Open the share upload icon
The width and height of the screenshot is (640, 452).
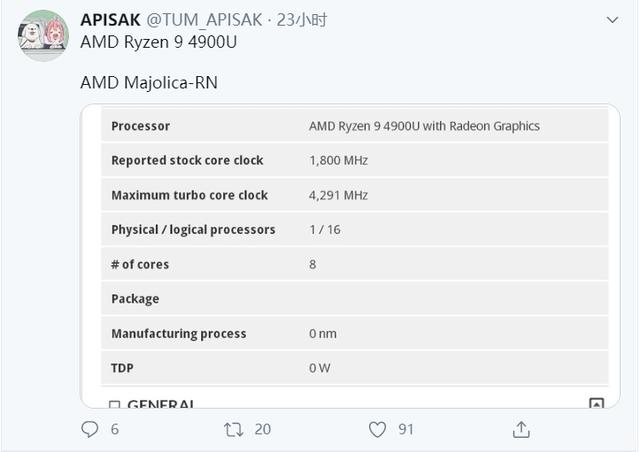coord(521,430)
